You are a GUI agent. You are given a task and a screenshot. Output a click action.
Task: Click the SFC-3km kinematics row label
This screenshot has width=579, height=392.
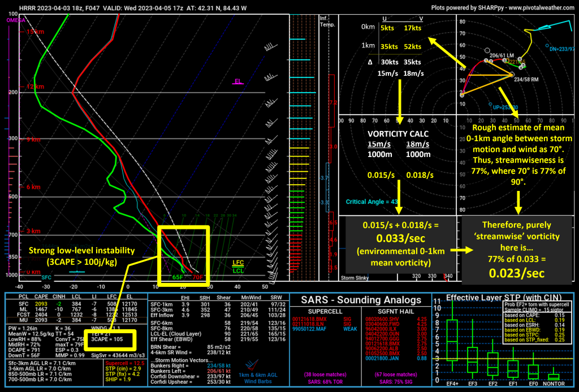tap(161, 310)
